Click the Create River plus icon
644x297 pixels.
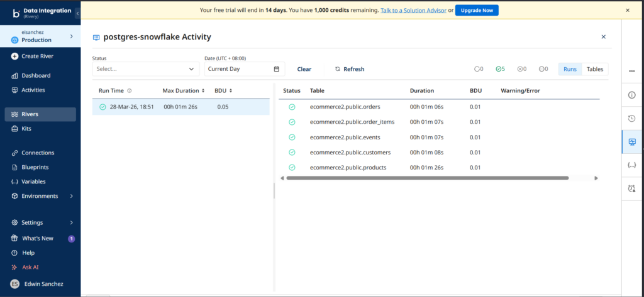tap(15, 57)
